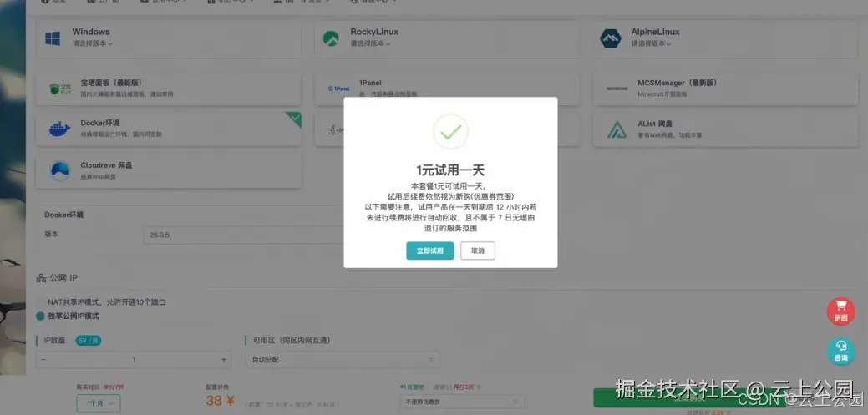Open the Docker 版本 25.0.5 dropdown

coord(244,235)
